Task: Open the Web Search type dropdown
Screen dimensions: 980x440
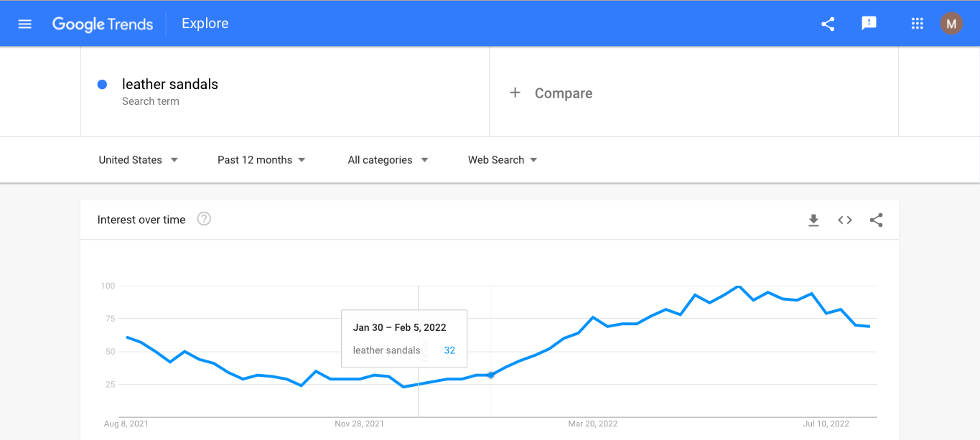Action: (x=503, y=160)
